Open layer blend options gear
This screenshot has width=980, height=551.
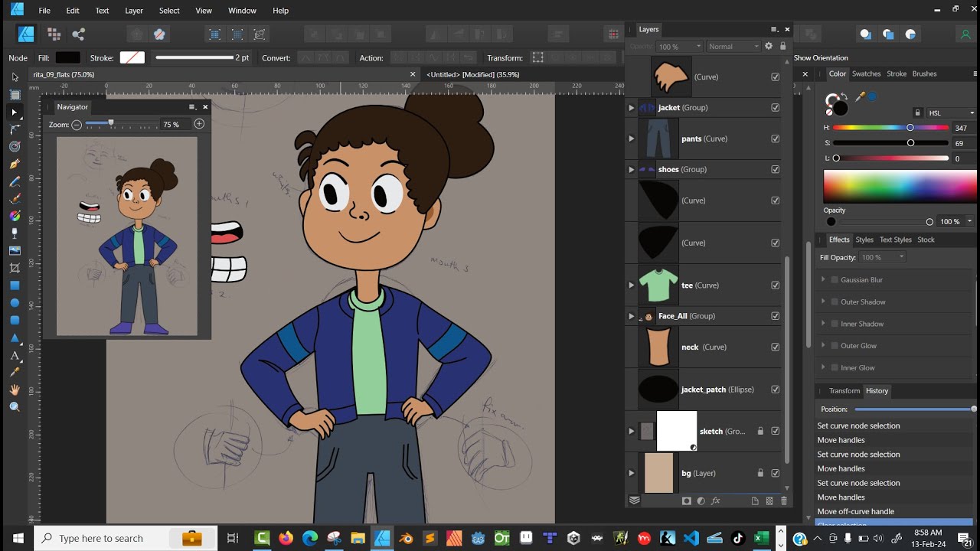[769, 47]
